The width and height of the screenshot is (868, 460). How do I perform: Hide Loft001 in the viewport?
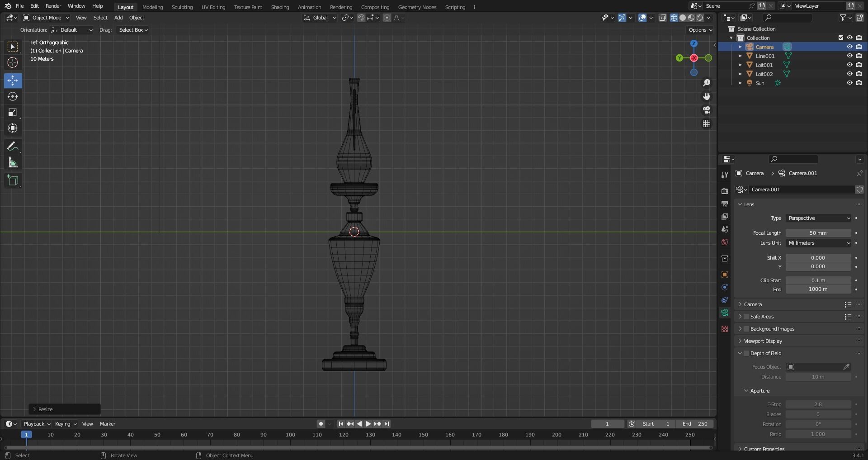849,65
